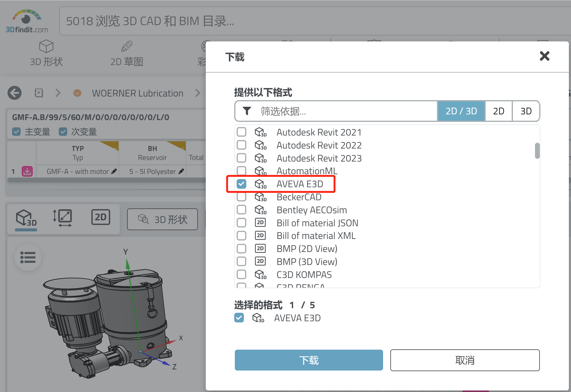Click the blue 下载 button

(x=309, y=360)
